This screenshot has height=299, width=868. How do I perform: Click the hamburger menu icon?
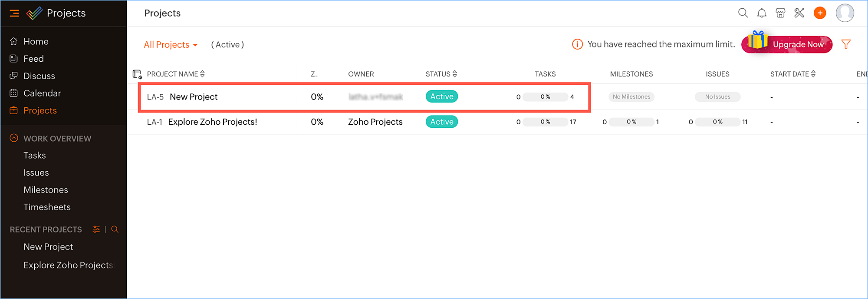click(x=14, y=13)
